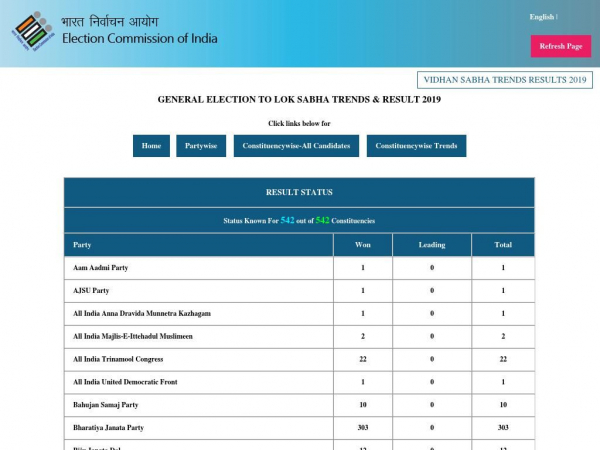Click the Total column header
This screenshot has height=450, width=600.
pos(503,245)
